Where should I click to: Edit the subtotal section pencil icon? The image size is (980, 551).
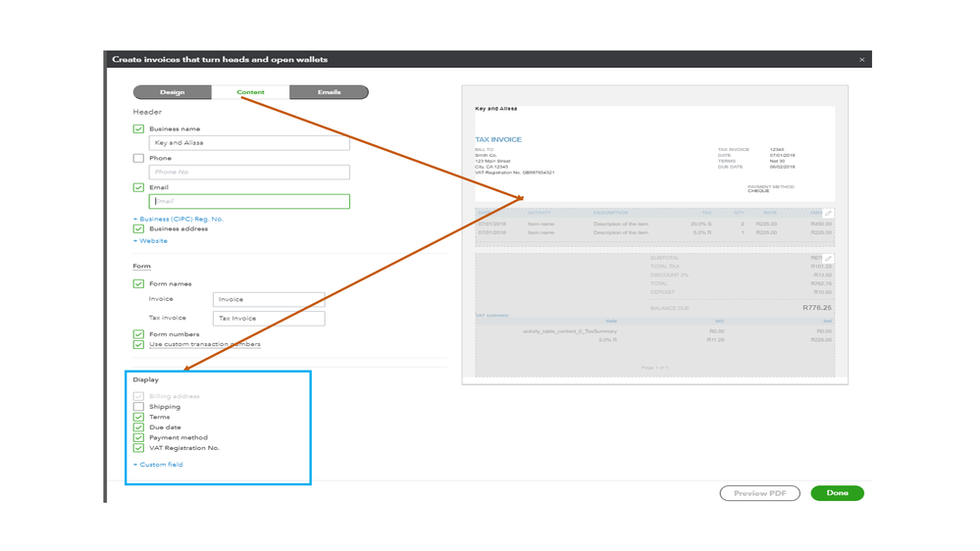[x=828, y=259]
